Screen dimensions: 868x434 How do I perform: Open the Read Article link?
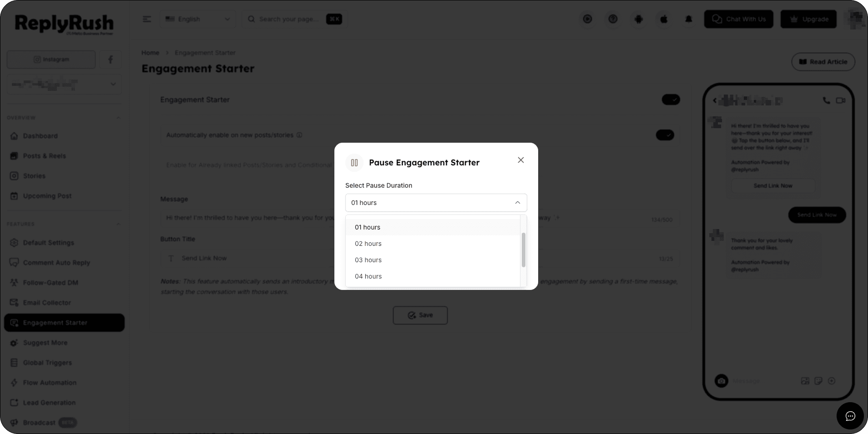click(823, 62)
